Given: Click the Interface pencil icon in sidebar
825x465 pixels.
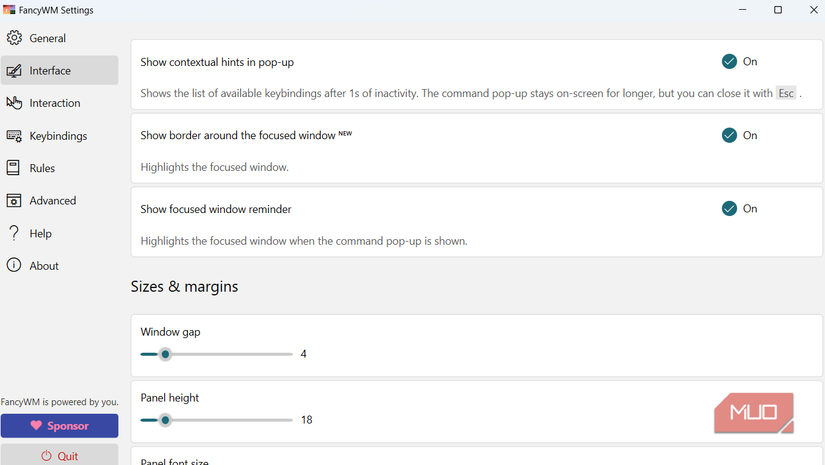Looking at the screenshot, I should pyautogui.click(x=14, y=71).
